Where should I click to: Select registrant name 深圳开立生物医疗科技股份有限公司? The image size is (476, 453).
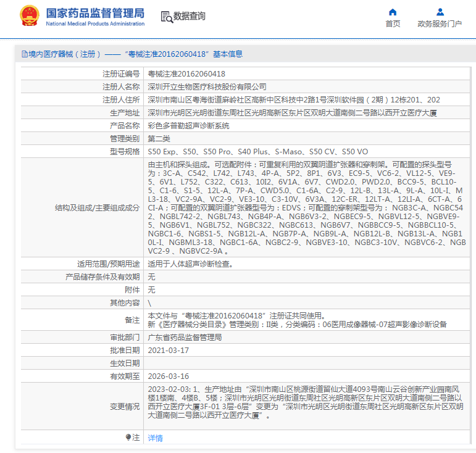[x=207, y=86]
